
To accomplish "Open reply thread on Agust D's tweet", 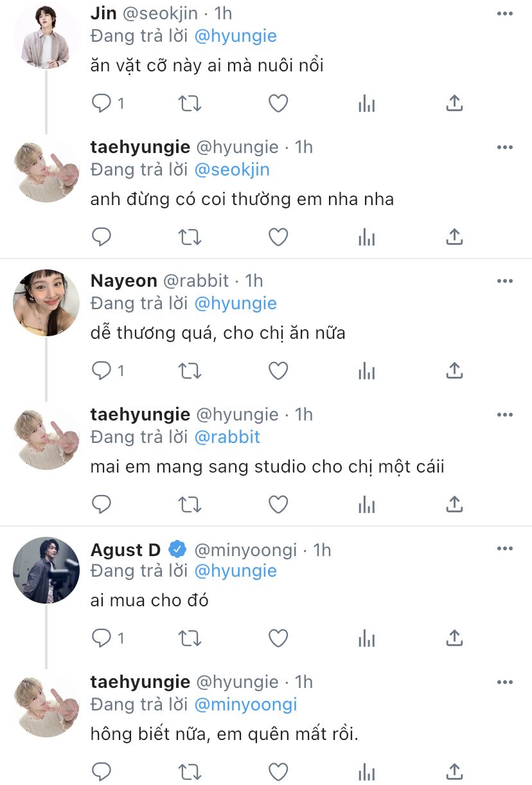I will click(108, 638).
